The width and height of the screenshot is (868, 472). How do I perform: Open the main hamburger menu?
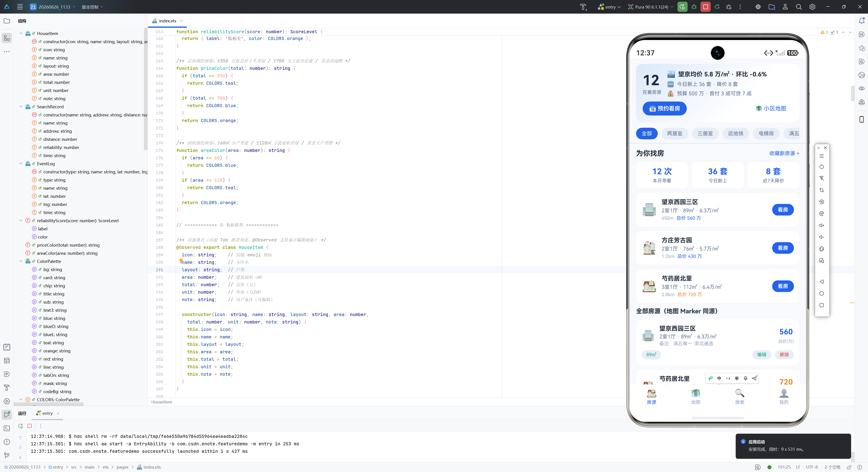coord(20,7)
